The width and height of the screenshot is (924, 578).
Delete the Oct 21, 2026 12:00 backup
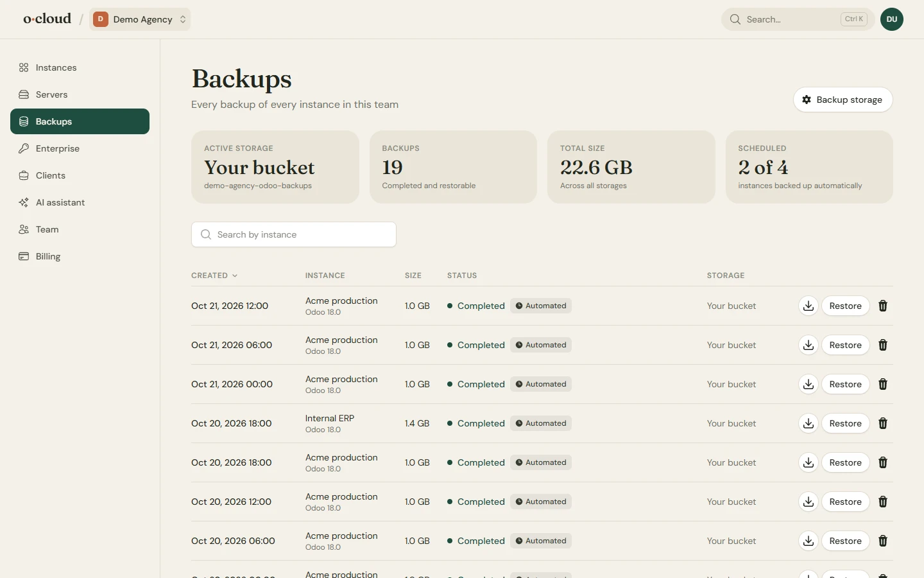click(883, 306)
